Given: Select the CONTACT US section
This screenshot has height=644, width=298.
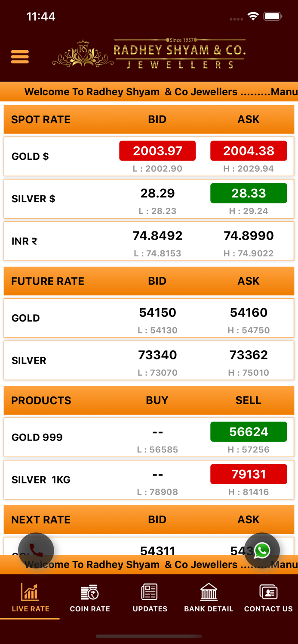Looking at the screenshot, I should coord(268,609).
